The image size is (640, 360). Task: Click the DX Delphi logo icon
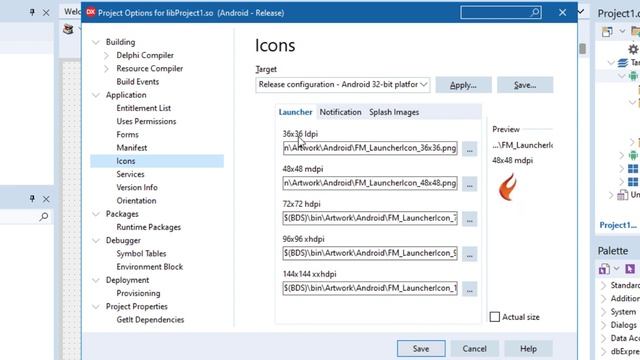(91, 12)
